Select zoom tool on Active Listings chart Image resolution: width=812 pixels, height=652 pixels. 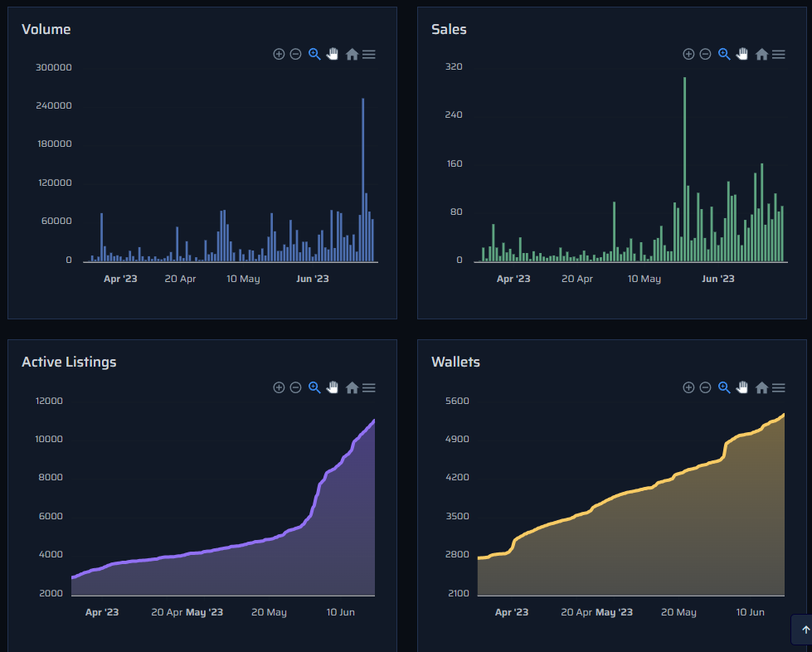[x=314, y=387]
